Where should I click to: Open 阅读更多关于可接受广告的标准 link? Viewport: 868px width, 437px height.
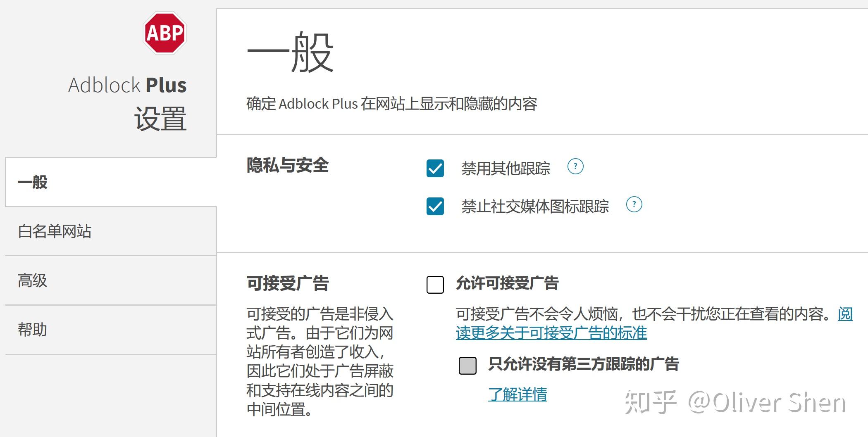click(x=551, y=333)
